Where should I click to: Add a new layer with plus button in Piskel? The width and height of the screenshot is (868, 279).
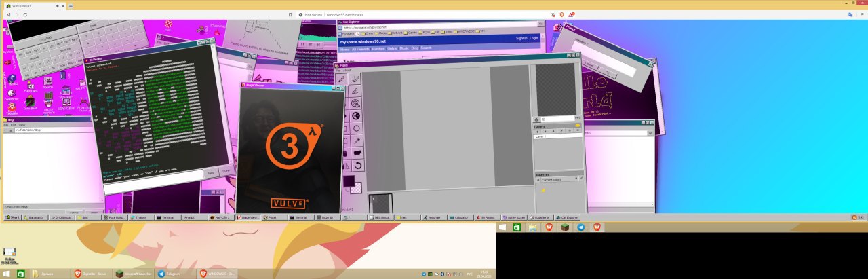tap(538, 131)
